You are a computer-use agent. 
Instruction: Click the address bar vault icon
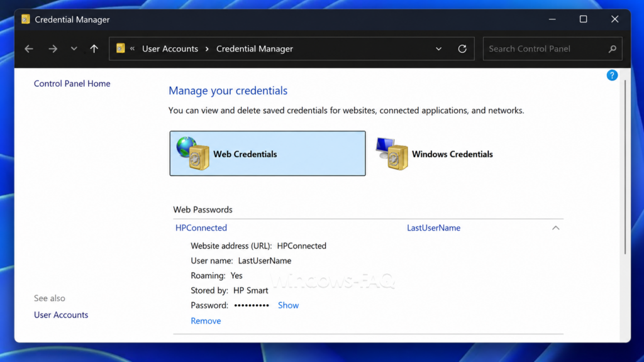pos(120,48)
